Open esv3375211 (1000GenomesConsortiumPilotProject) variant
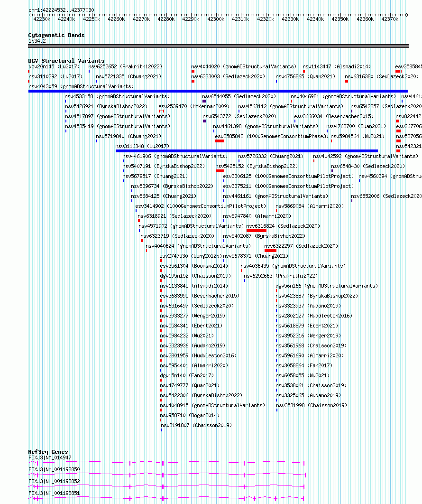Viewport: 422px width, 504px height. point(288,186)
